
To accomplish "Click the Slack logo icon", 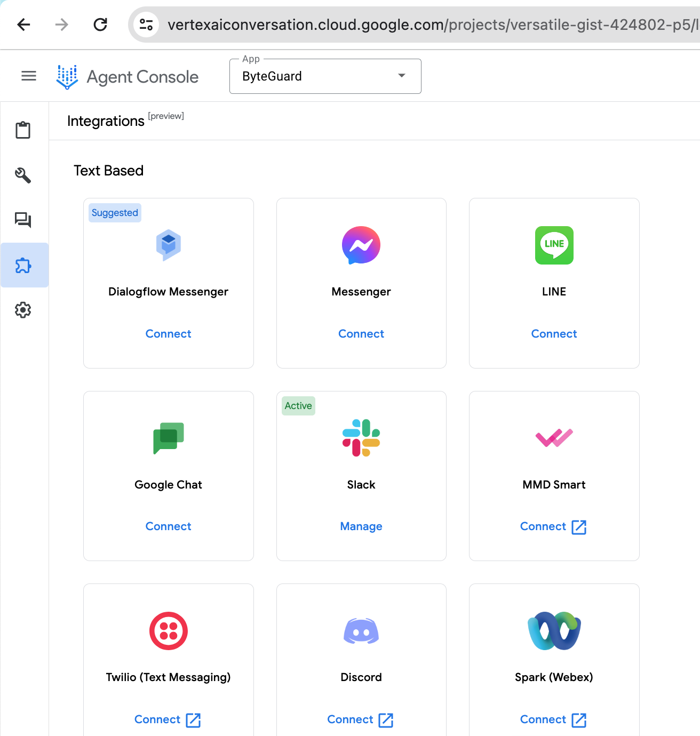I will (361, 438).
